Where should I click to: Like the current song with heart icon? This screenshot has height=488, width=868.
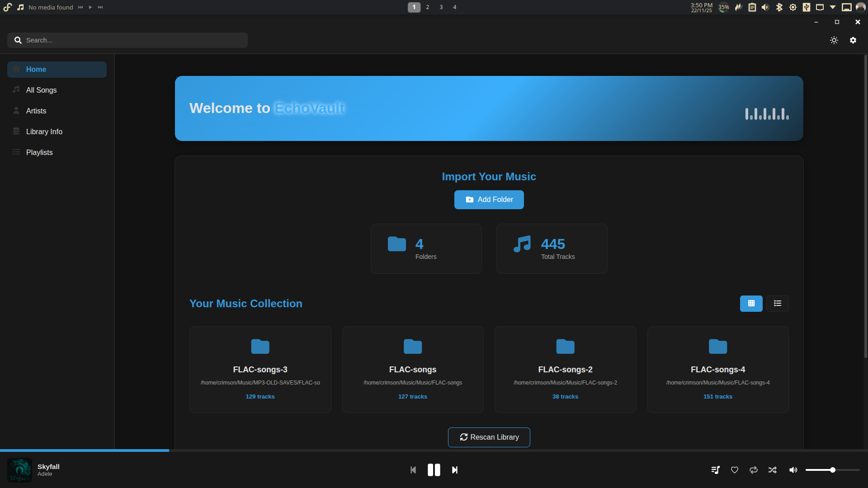click(735, 470)
